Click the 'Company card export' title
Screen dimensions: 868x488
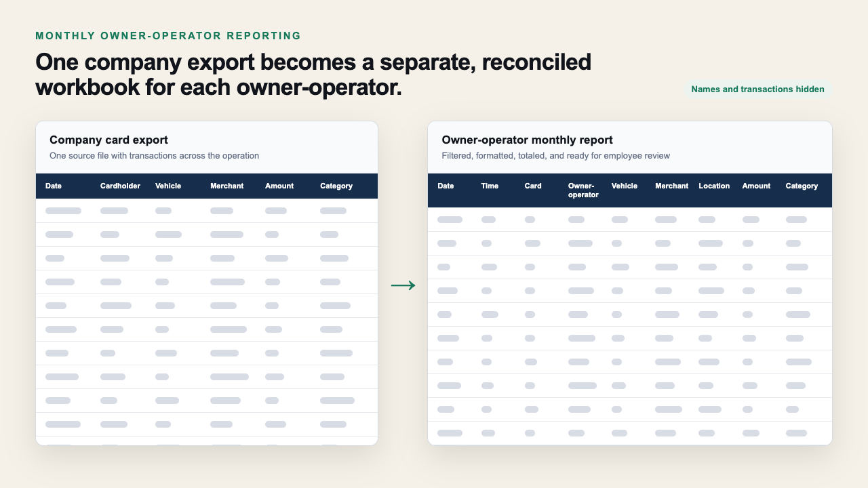(108, 140)
